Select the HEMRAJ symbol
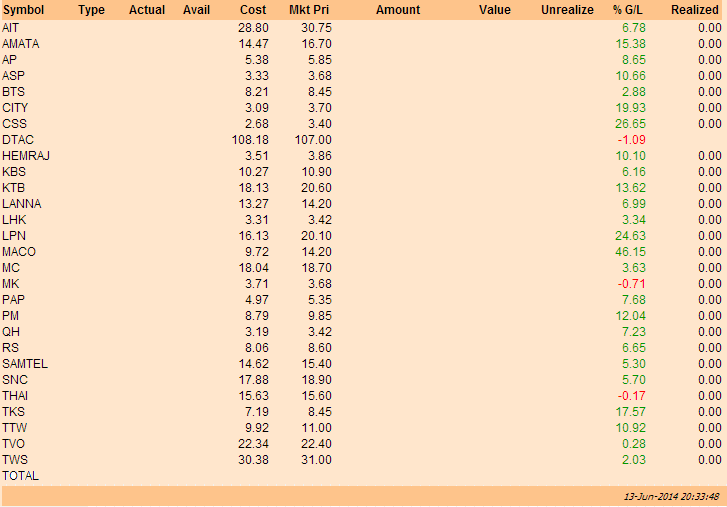727x507 pixels. point(26,156)
